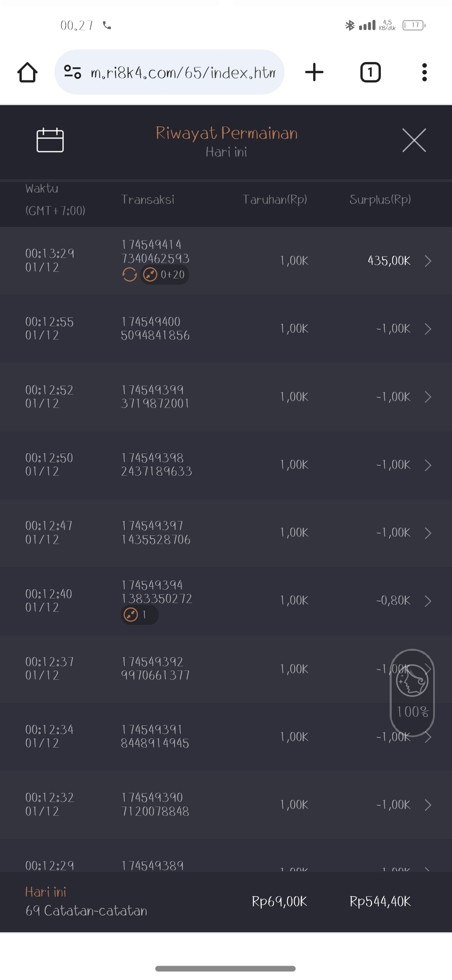The height and width of the screenshot is (980, 452).
Task: Open the tab switcher showing 1 tab
Action: point(370,72)
